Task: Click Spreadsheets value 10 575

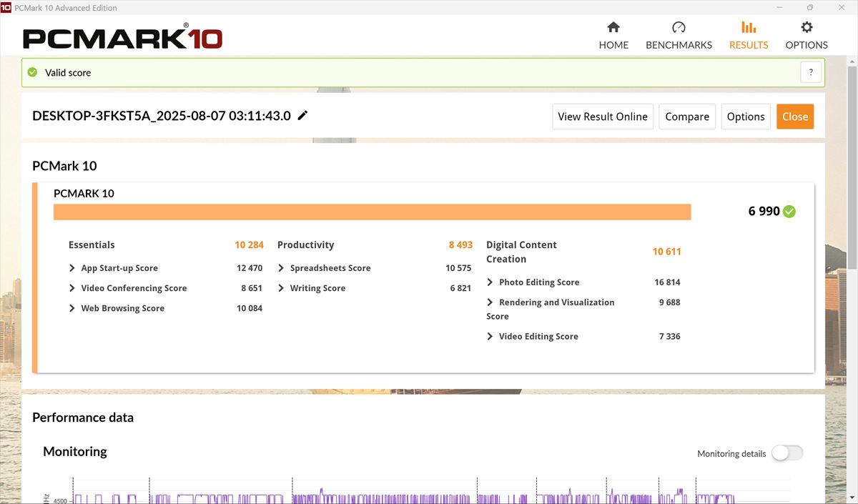Action: 458,268
